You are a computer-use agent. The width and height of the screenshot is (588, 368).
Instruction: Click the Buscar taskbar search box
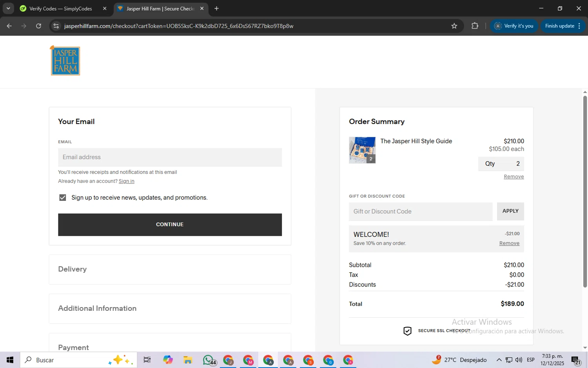[79, 360]
